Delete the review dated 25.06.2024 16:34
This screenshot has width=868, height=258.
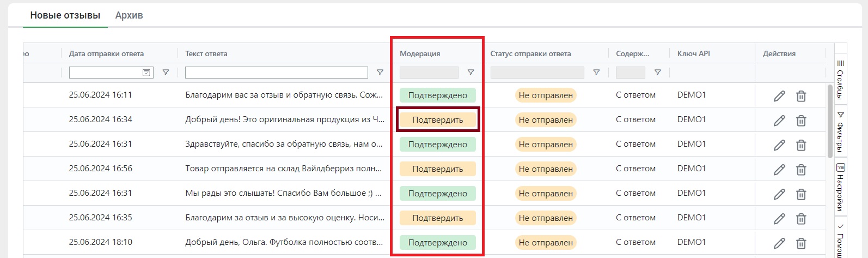[801, 121]
